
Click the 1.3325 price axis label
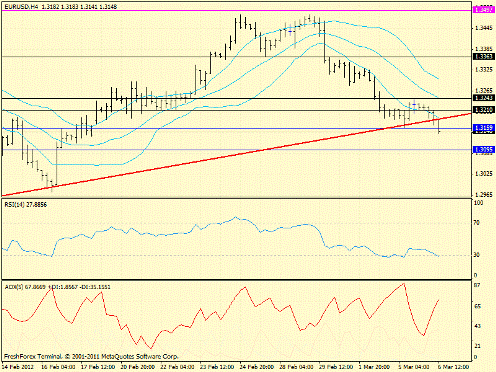(x=484, y=70)
